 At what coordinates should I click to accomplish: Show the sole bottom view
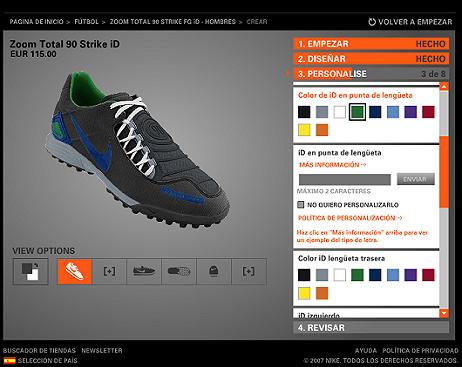pyautogui.click(x=179, y=272)
